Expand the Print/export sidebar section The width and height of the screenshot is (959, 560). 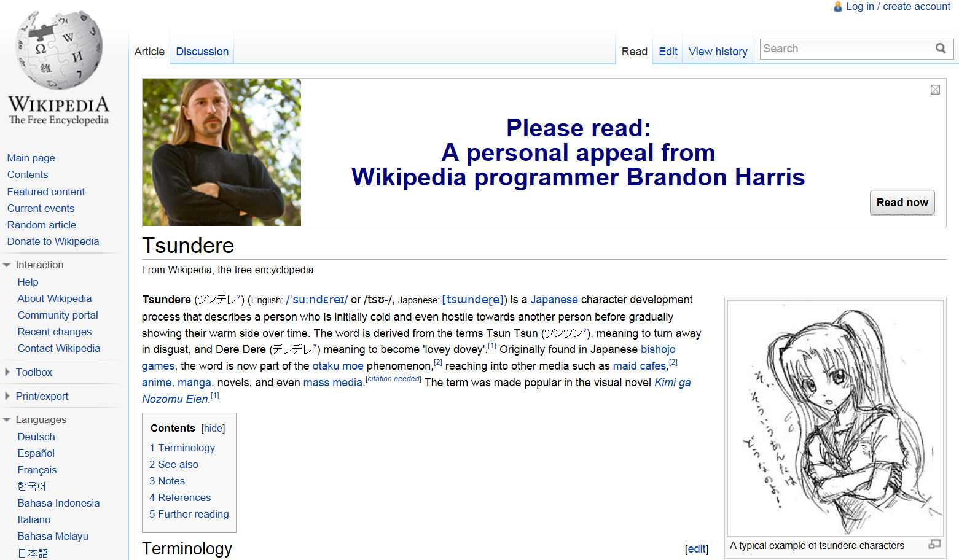coord(7,396)
